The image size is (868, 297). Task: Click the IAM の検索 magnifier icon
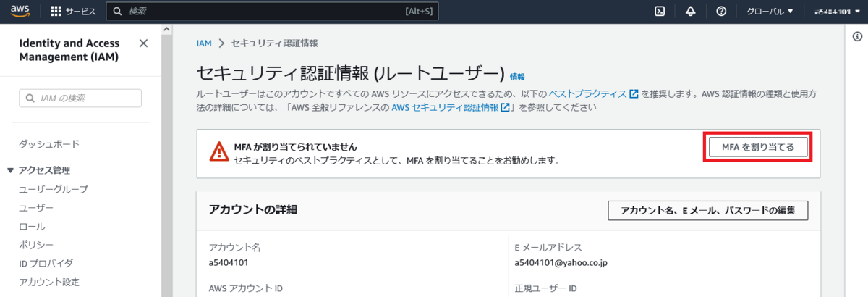[30, 98]
